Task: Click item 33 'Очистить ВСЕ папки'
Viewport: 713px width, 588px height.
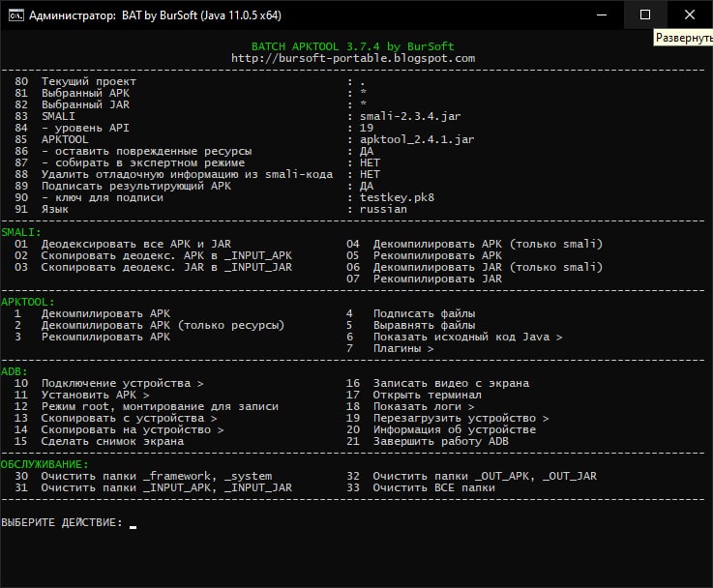Action: [421, 488]
